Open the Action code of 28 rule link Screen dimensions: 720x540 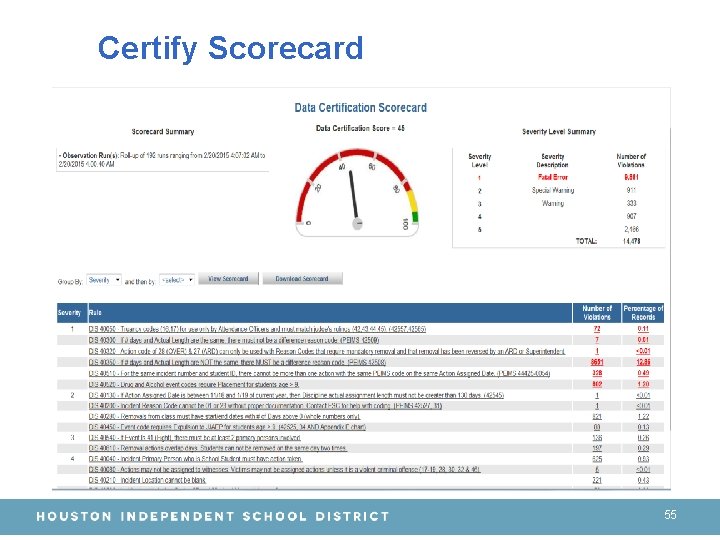pos(326,351)
